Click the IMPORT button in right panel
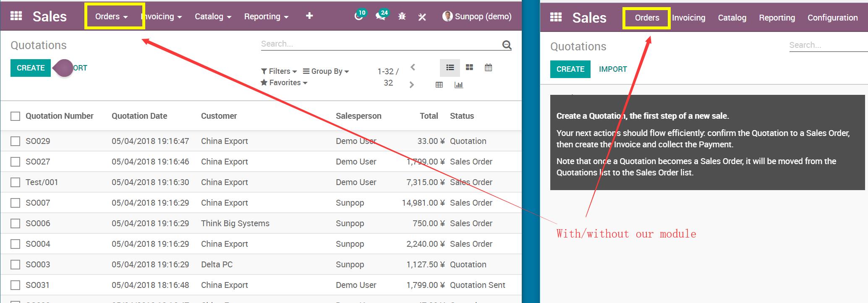868x303 pixels. click(613, 69)
